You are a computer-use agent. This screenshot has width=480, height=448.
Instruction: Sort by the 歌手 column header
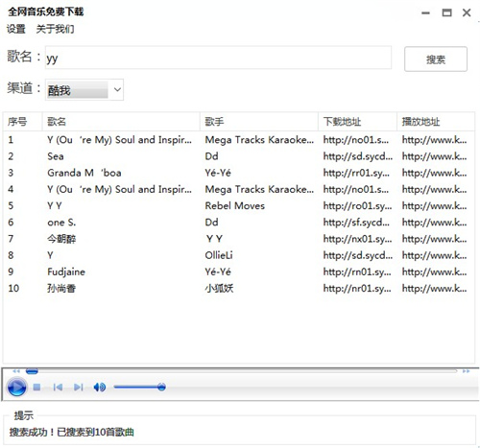pyautogui.click(x=259, y=122)
